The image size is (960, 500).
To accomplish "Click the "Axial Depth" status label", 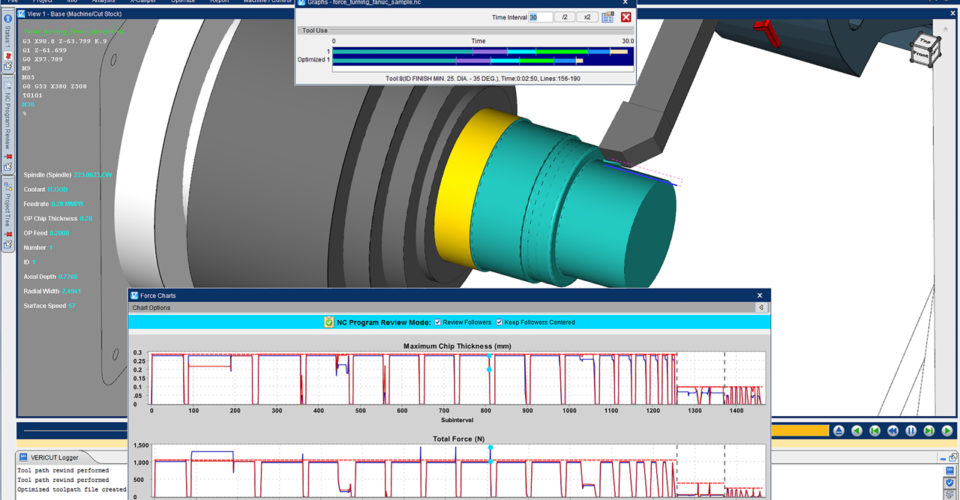I will tap(39, 277).
